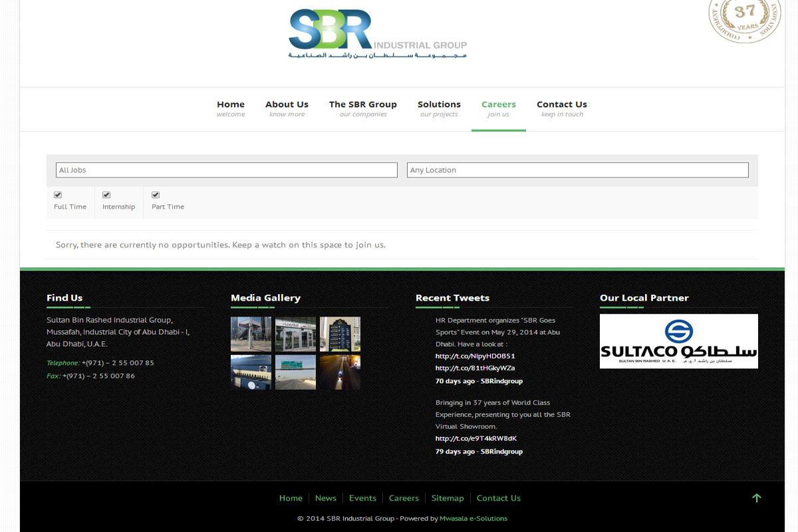Screen dimensions: 798x532
Task: Click the no opportunities notice text
Action: coord(221,245)
